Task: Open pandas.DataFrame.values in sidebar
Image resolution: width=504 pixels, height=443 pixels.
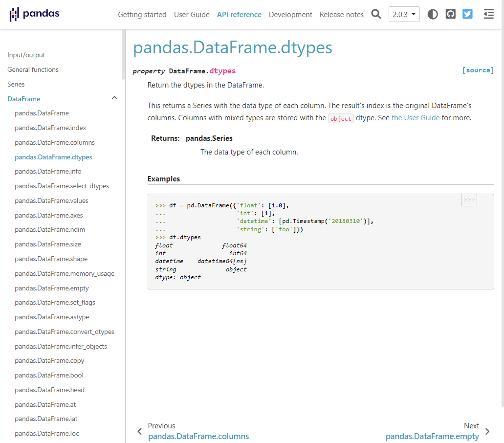Action: 51,200
